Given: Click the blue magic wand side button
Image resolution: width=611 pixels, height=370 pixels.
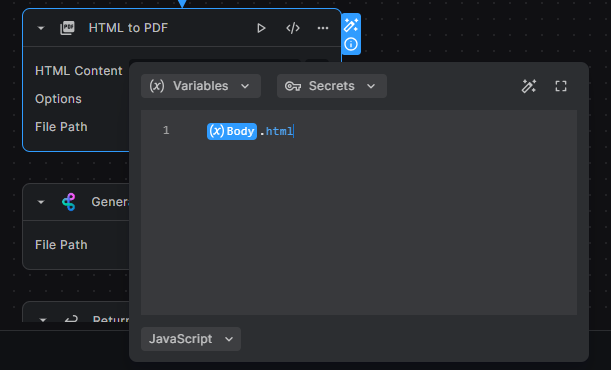Looking at the screenshot, I should [x=351, y=25].
